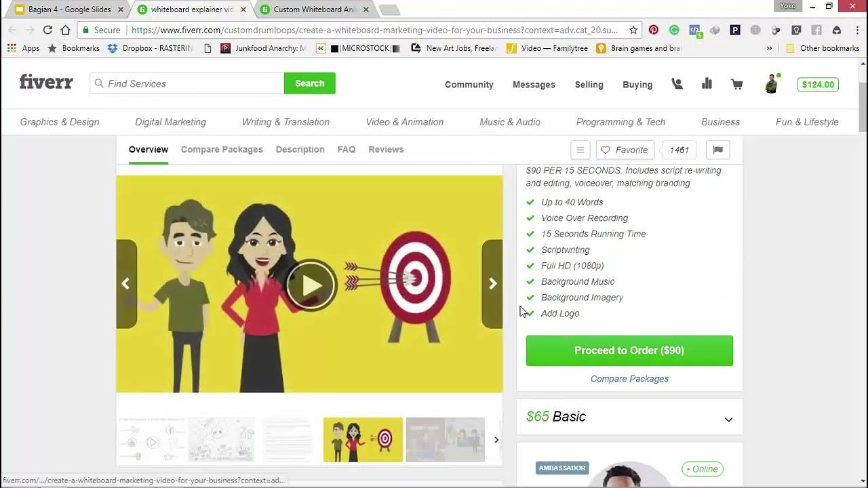This screenshot has height=488, width=868.
Task: Open the shopping cart
Action: pyautogui.click(x=737, y=84)
